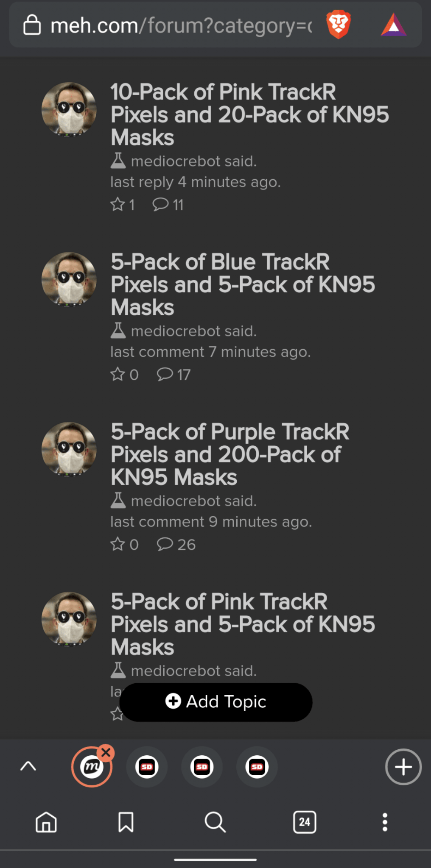
Task: Switch to the first SD tab
Action: [x=147, y=767]
